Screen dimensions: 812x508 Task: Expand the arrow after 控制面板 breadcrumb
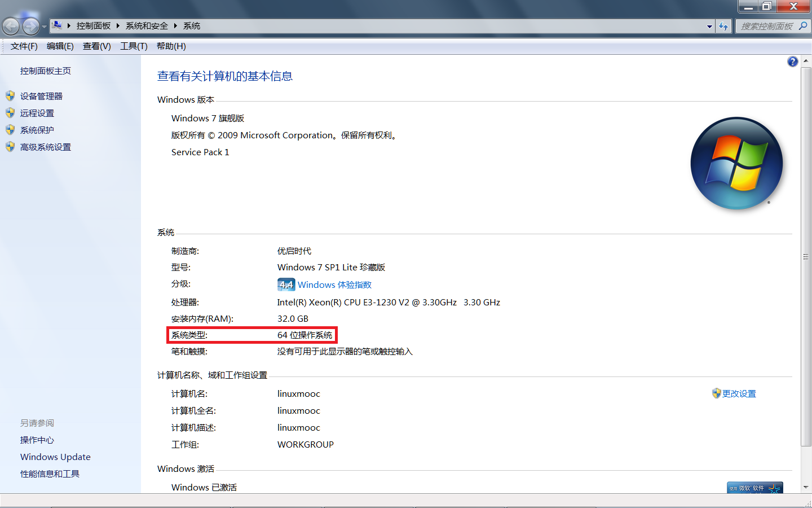pyautogui.click(x=118, y=26)
